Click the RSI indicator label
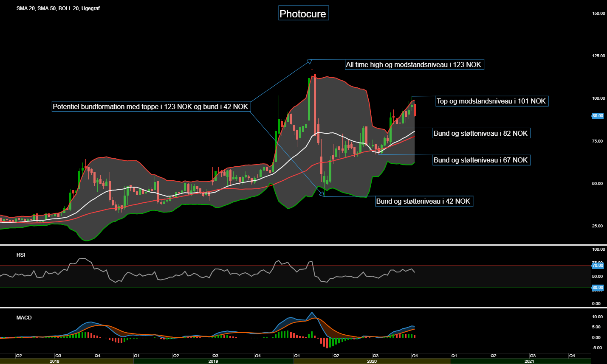 pyautogui.click(x=21, y=255)
